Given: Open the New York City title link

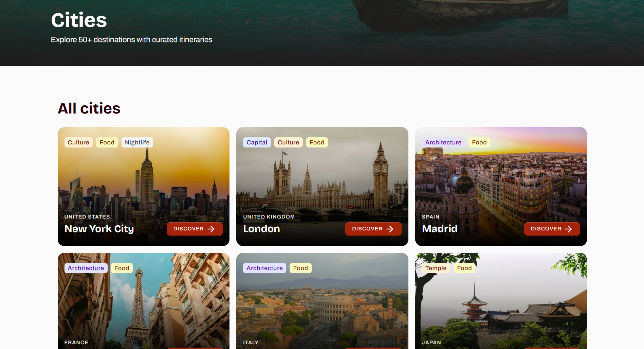Looking at the screenshot, I should [99, 229].
